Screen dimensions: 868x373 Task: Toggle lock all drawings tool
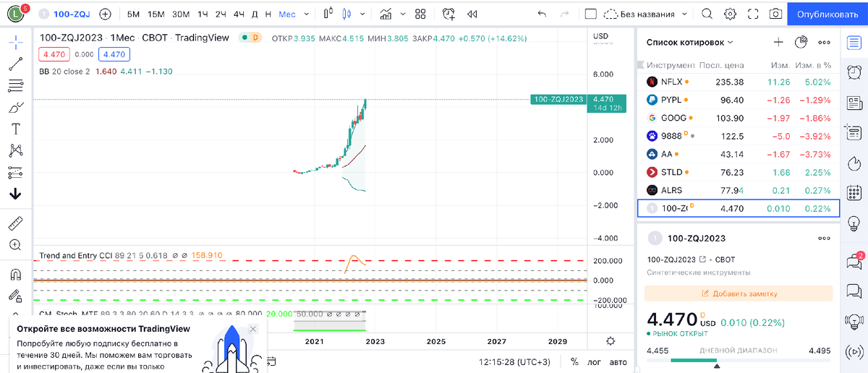tap(15, 296)
